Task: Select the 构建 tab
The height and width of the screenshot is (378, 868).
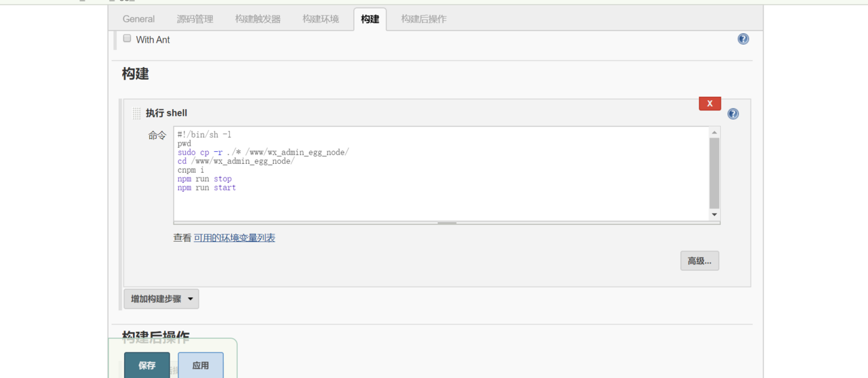Action: coord(370,19)
